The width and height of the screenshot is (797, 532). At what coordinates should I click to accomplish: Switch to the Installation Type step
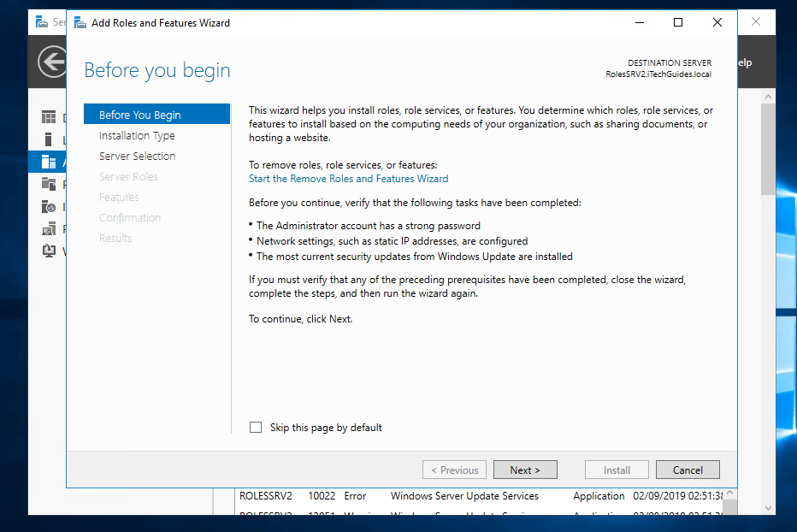click(136, 135)
